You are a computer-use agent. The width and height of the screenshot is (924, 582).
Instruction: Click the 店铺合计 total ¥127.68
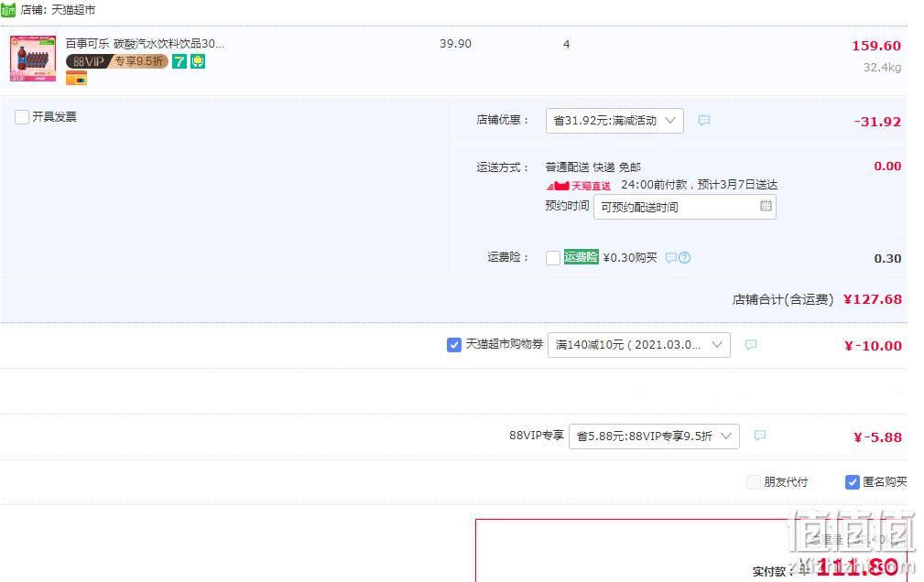point(873,299)
